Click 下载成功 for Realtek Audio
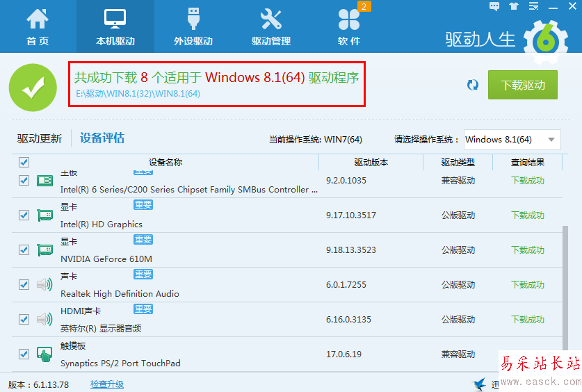Image resolution: width=582 pixels, height=392 pixels. click(x=528, y=285)
